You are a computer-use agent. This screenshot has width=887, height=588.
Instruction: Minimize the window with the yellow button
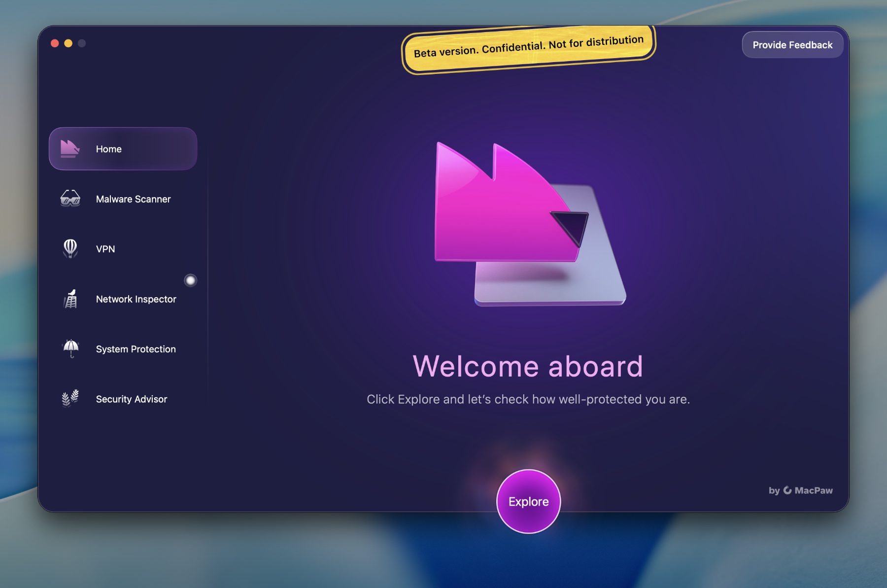(68, 43)
